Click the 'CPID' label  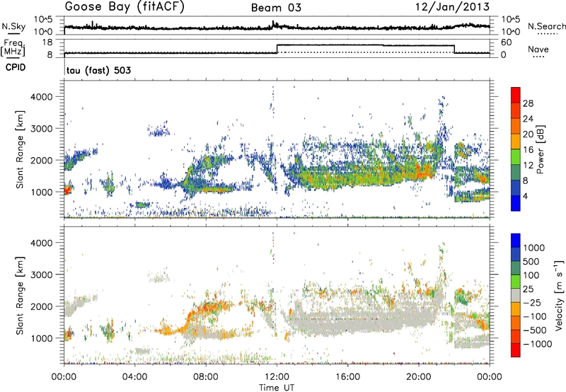tap(16, 67)
